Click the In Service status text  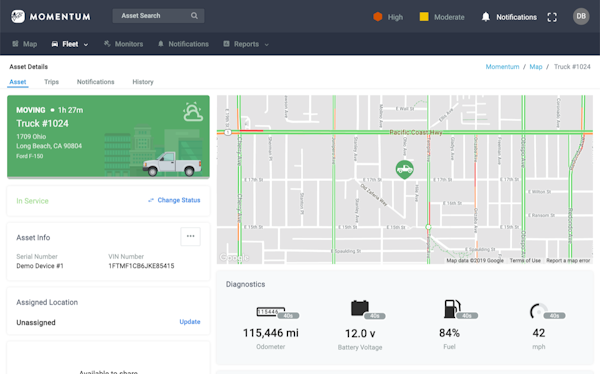click(32, 201)
